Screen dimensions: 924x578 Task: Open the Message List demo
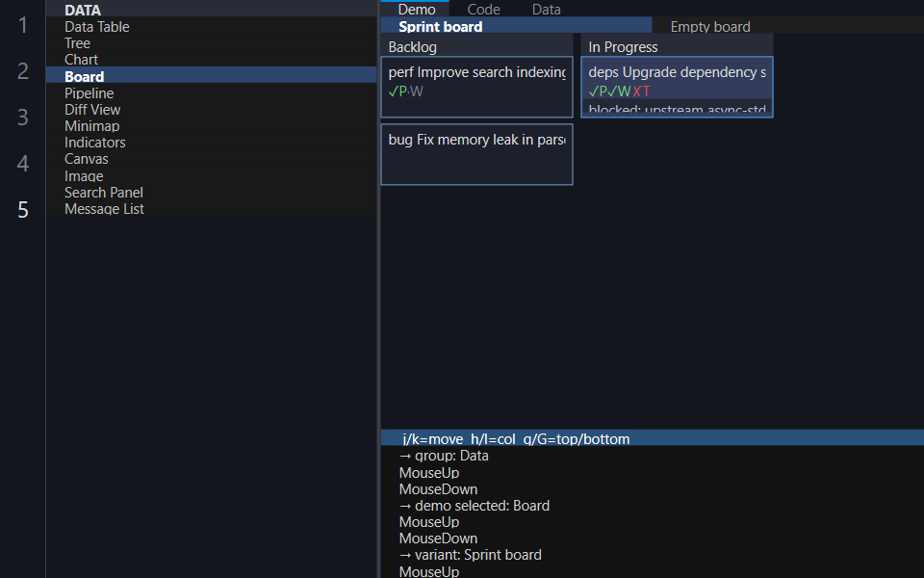click(x=211, y=209)
